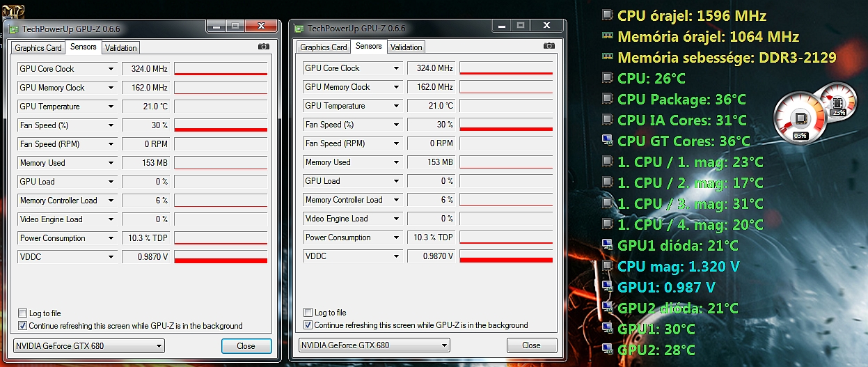Click the icon beside 1. CPU / 2. mag

click(607, 182)
